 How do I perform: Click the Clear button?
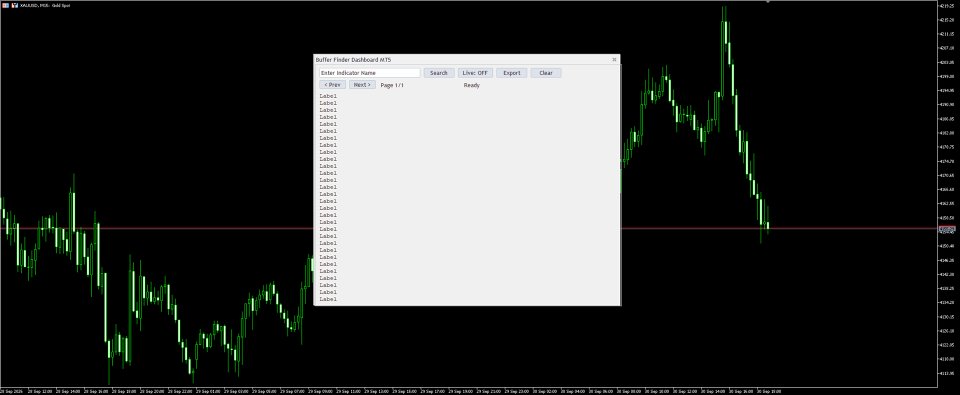pos(546,73)
